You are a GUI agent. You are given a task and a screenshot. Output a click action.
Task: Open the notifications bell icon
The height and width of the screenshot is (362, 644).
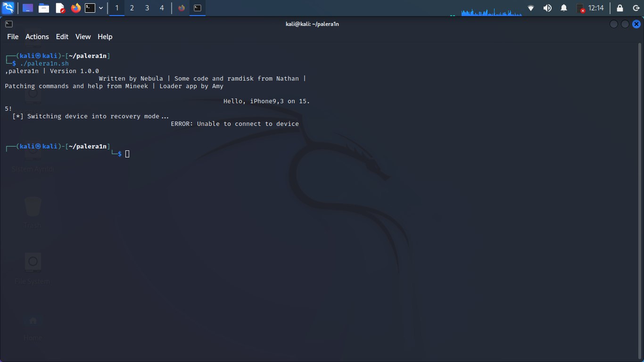tap(564, 8)
